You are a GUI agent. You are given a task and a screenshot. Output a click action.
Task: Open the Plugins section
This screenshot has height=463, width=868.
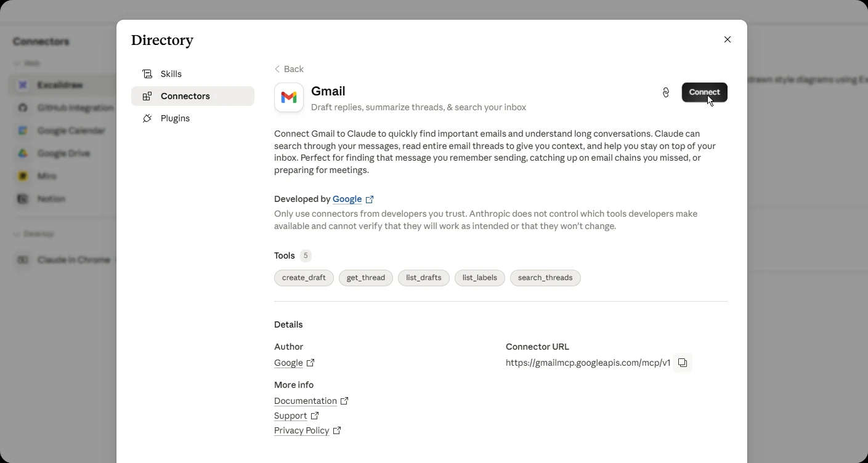pyautogui.click(x=193, y=118)
